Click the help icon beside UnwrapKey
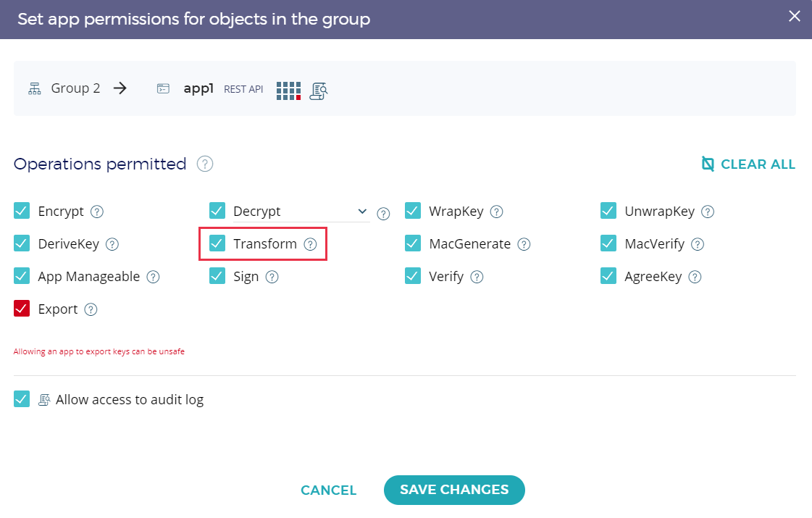Screen dimensions: 812x518 (708, 212)
